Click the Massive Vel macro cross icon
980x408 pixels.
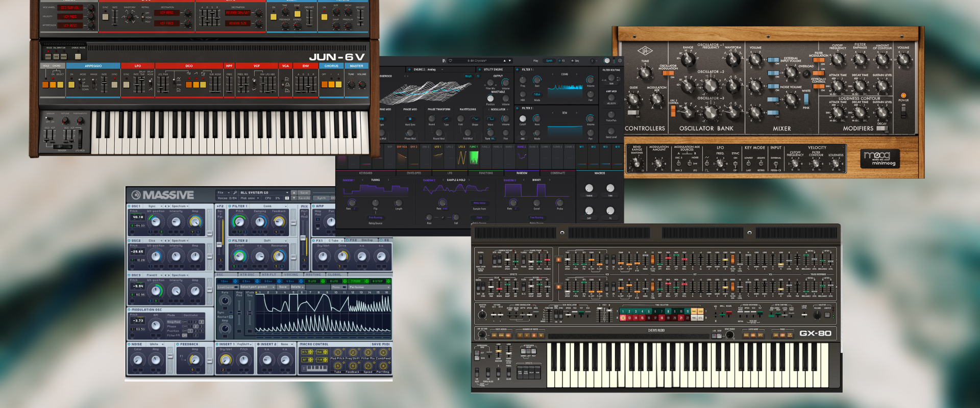(325, 352)
